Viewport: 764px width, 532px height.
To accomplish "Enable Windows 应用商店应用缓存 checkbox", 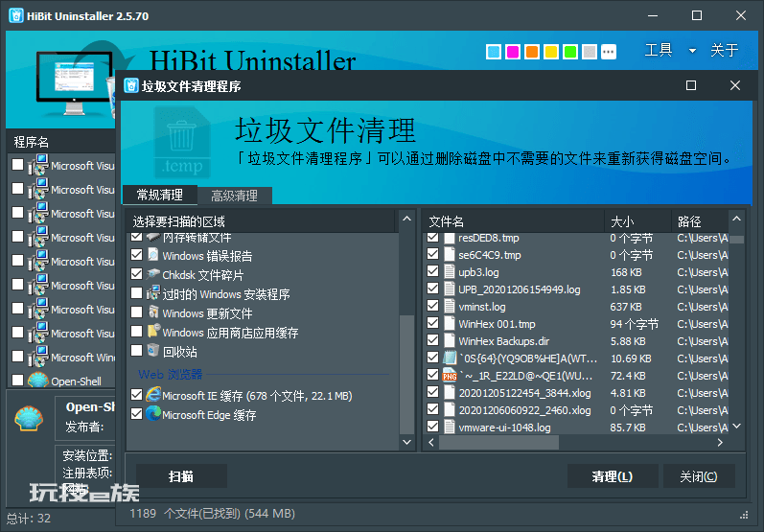I will [136, 332].
